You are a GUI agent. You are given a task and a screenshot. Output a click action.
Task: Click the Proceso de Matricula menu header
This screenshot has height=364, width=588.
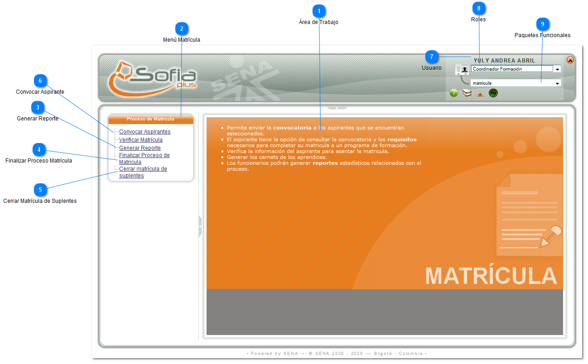tap(151, 119)
